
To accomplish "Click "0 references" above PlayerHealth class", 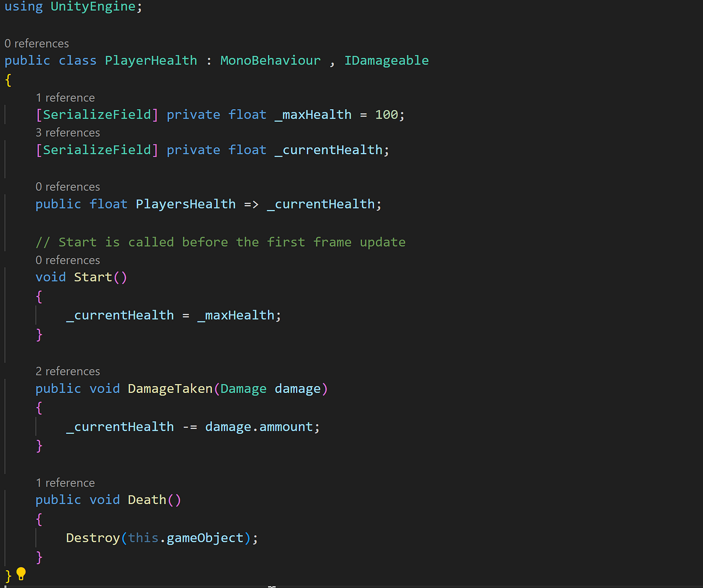I will point(37,43).
